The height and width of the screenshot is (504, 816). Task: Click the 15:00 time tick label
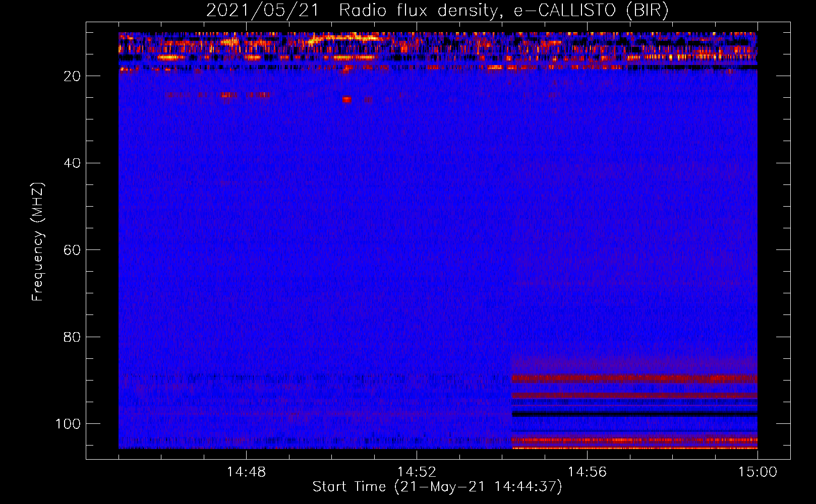click(x=757, y=472)
